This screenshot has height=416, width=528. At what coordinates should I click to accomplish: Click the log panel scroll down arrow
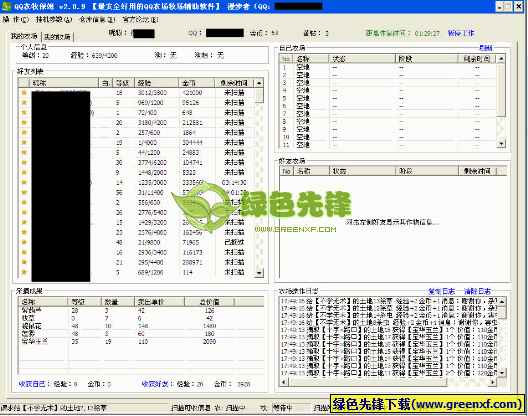click(x=502, y=373)
